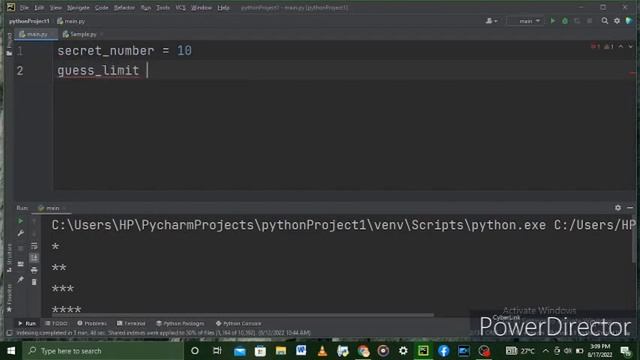Pin the Run tab with pin icon

click(20, 280)
